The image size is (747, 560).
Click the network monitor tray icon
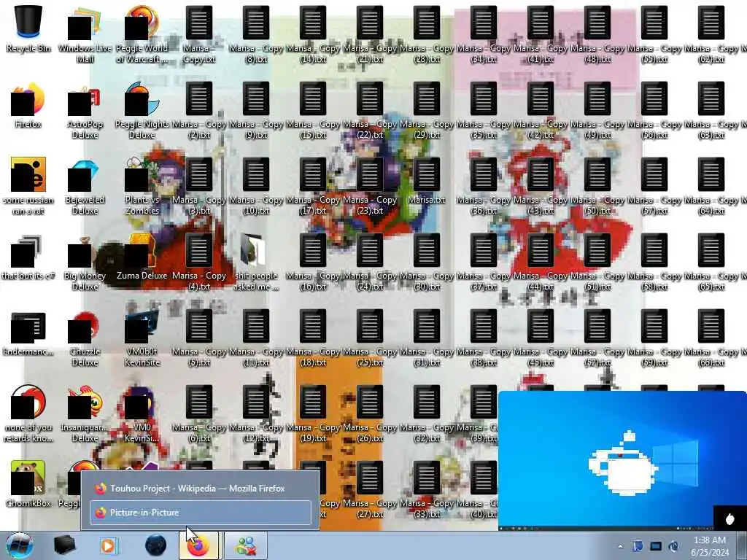point(656,546)
